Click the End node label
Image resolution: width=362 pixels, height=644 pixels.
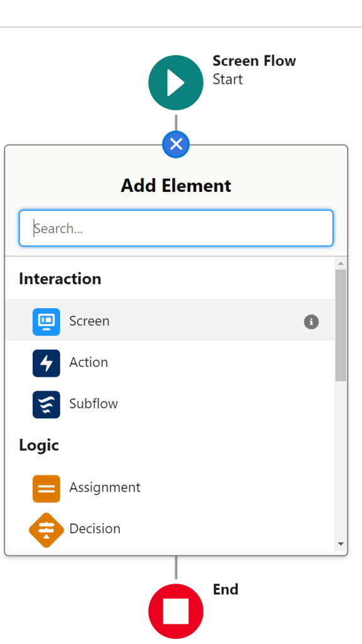point(225,589)
